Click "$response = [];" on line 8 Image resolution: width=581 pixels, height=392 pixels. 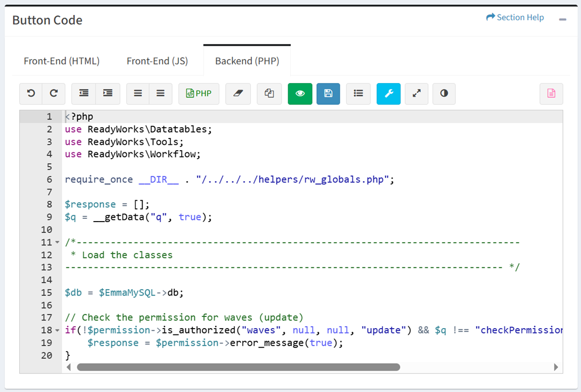click(107, 205)
